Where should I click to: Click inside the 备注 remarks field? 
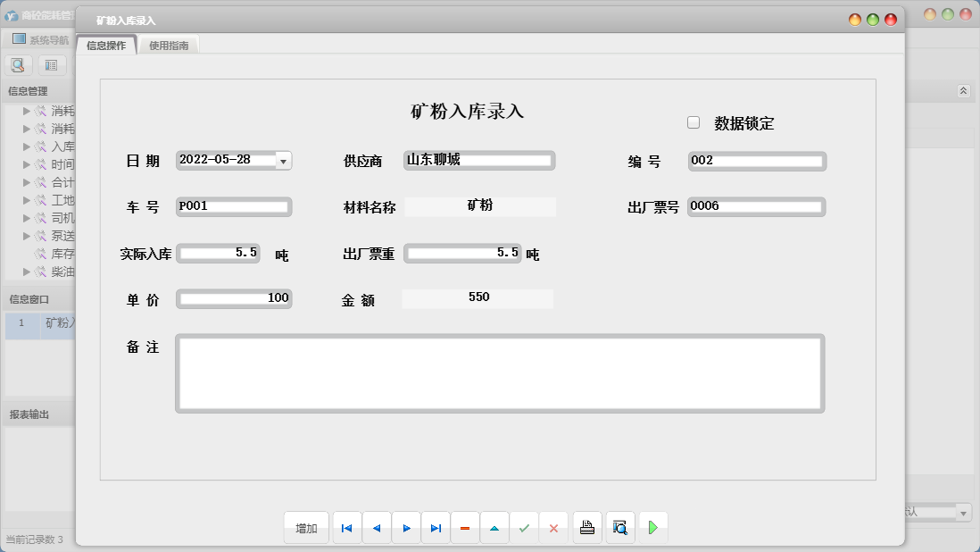point(500,372)
